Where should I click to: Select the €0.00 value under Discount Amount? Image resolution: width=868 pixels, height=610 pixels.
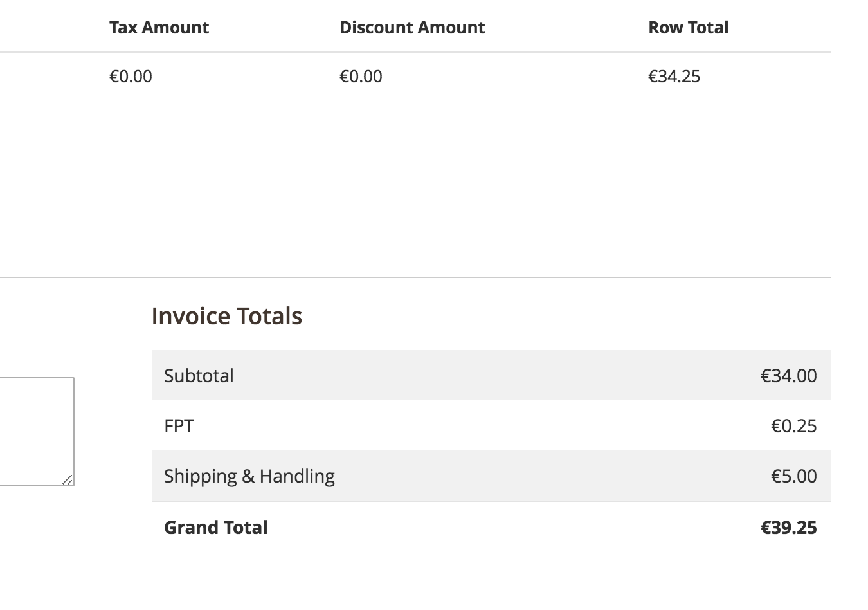coord(361,77)
